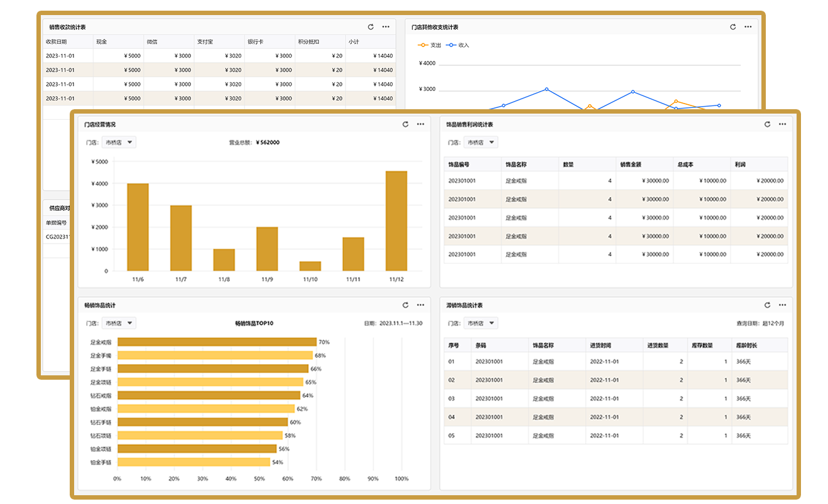Viewport: 828px width, 504px height.
Task: Open the 门店 dropdown in 畅销饰品统计
Action: click(x=119, y=323)
